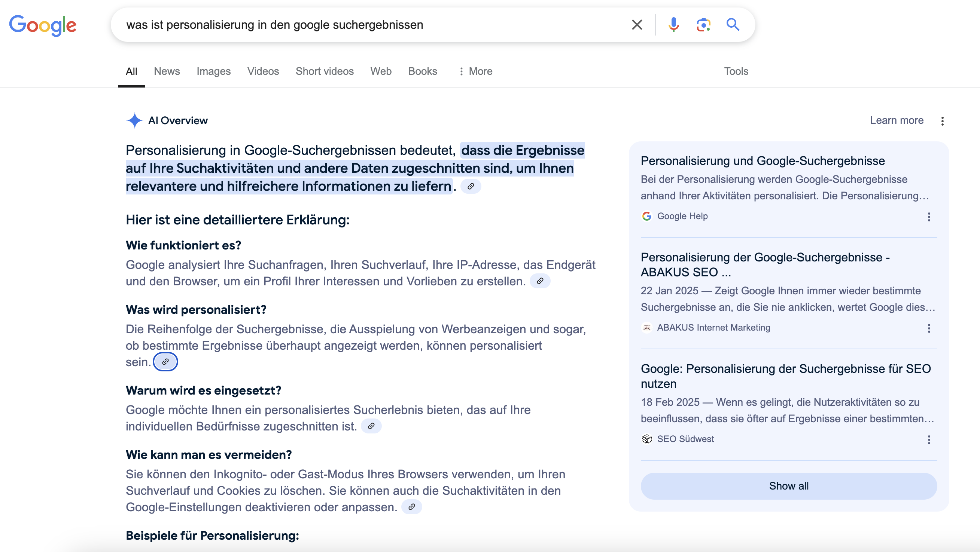This screenshot has height=552, width=980.
Task: Open the citation link after the highlighted summary
Action: (x=471, y=186)
